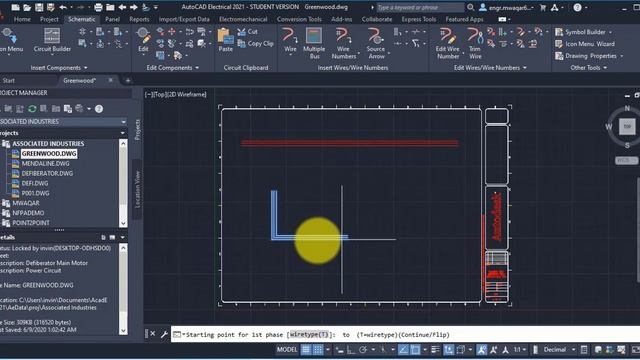Viewport: 640px width, 360px height.
Task: Click the signed-in user account name
Action: click(x=510, y=7)
